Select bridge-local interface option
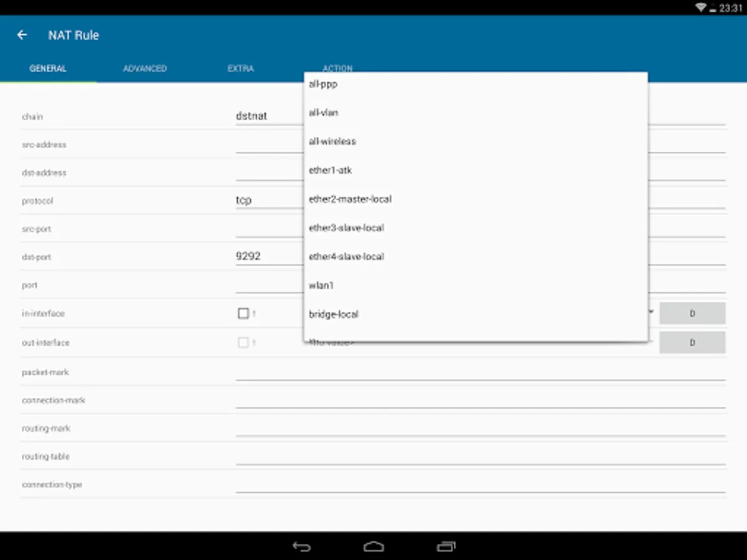The width and height of the screenshot is (747, 560). coord(476,314)
